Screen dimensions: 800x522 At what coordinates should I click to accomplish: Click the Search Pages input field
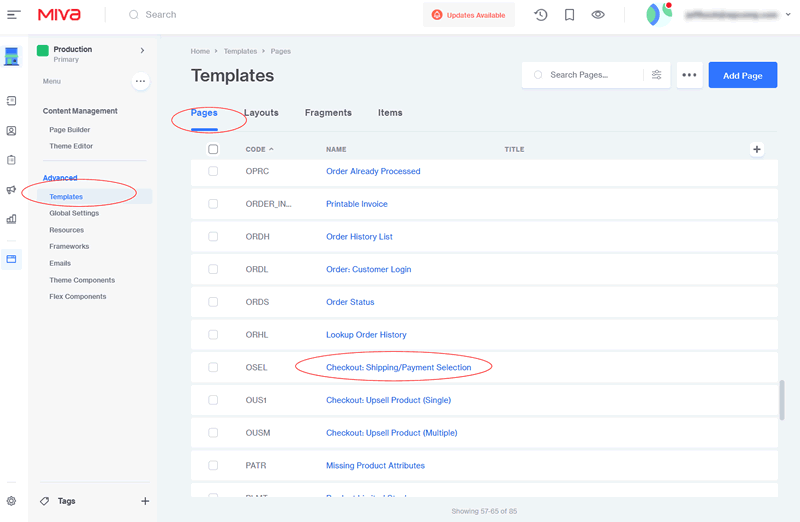[x=590, y=75]
